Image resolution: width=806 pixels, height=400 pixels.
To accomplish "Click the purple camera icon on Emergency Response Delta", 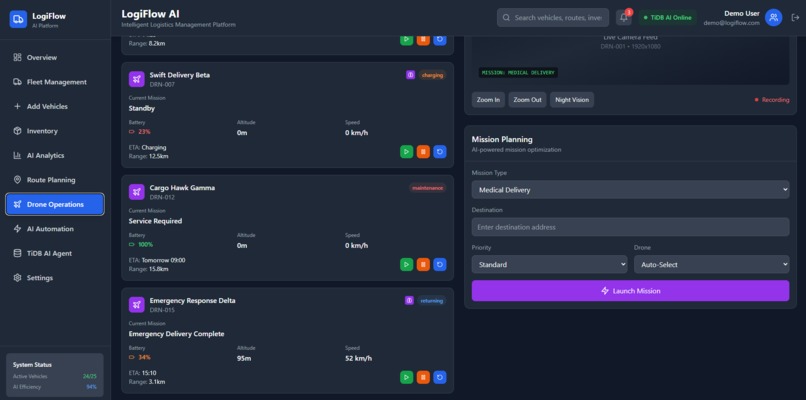I will point(409,301).
